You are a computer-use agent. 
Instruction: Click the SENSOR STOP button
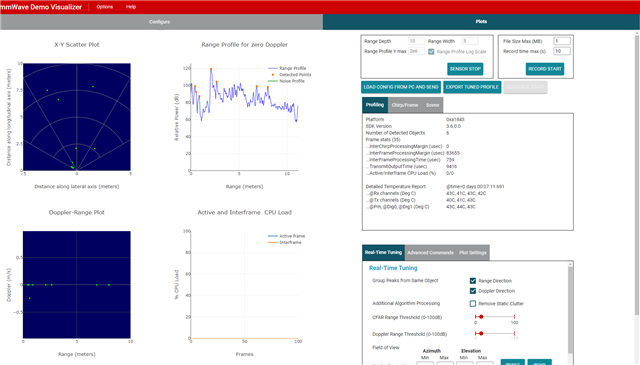pyautogui.click(x=465, y=69)
